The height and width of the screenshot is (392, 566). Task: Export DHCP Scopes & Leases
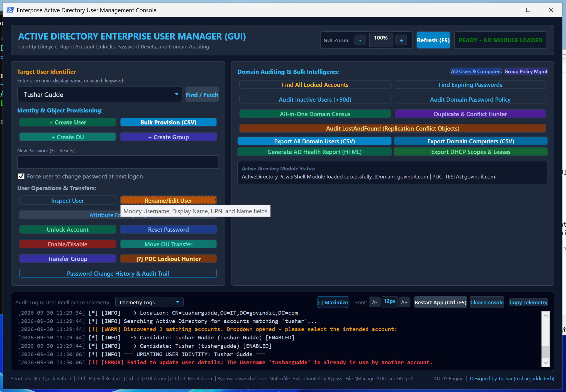click(471, 152)
